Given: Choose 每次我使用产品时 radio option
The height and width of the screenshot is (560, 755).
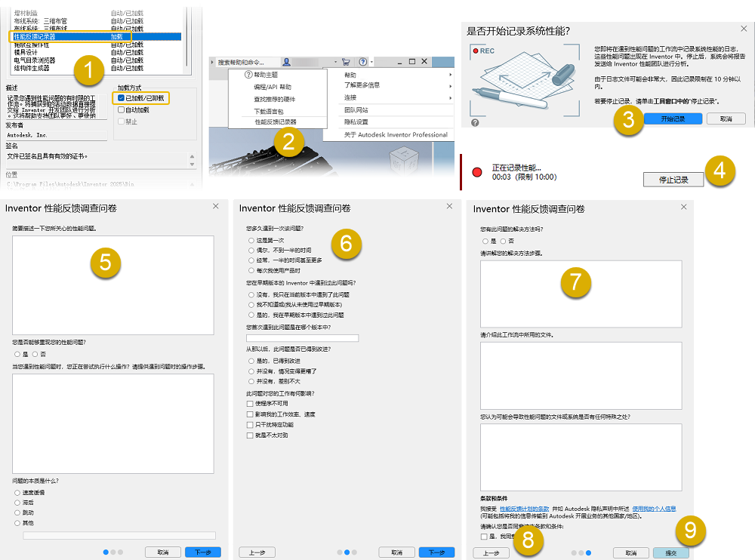Looking at the screenshot, I should (251, 271).
